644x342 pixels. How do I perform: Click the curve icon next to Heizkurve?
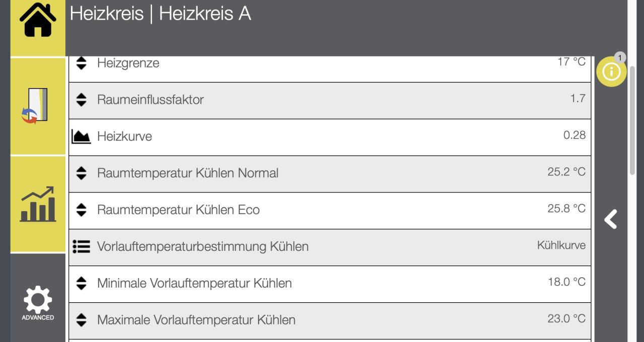[81, 136]
